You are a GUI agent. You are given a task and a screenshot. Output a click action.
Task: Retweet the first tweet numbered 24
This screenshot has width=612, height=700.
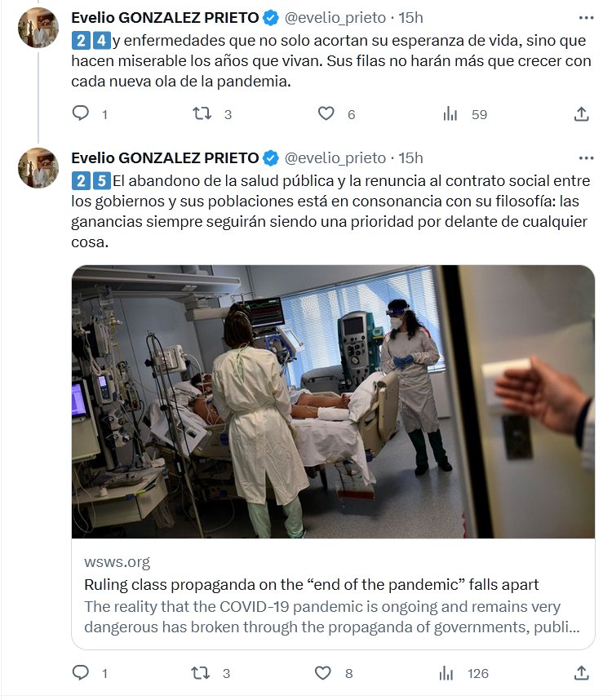(x=202, y=114)
